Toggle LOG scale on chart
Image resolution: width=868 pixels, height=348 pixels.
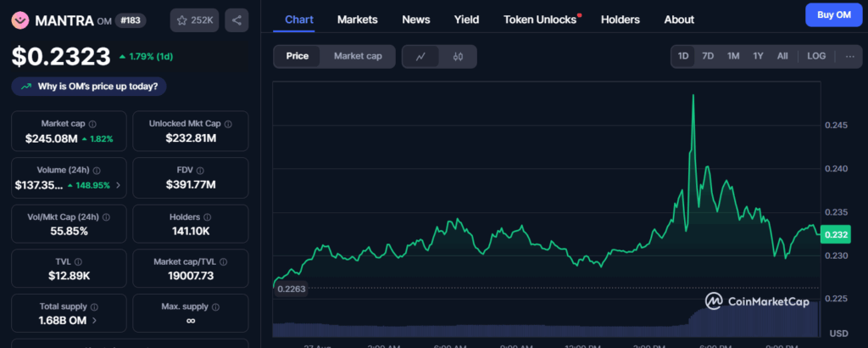pos(816,57)
